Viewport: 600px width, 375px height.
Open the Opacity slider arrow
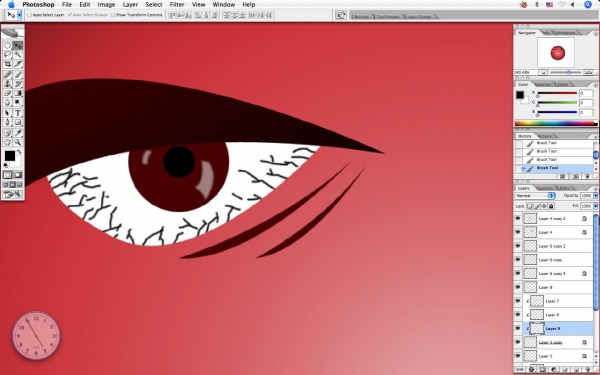595,196
